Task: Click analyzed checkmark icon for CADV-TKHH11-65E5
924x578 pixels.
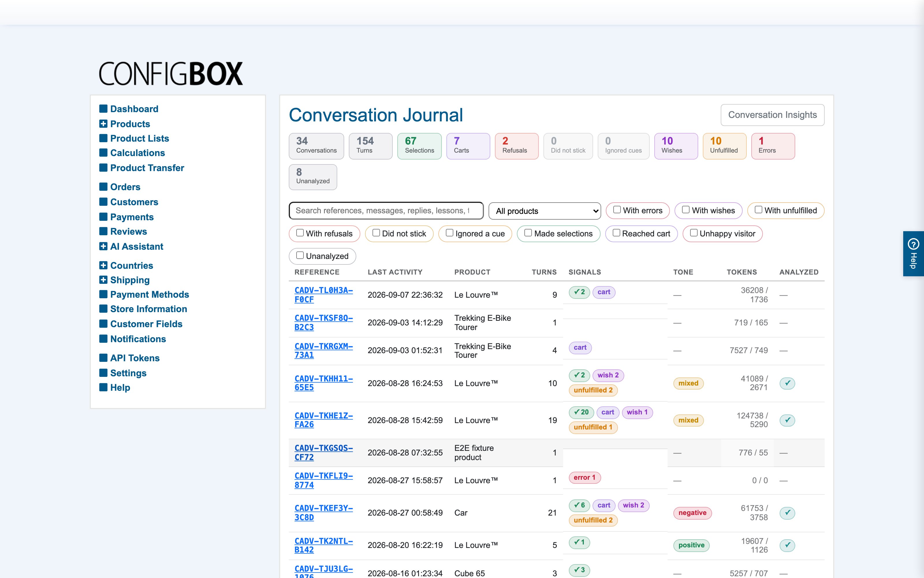Action: pos(787,383)
